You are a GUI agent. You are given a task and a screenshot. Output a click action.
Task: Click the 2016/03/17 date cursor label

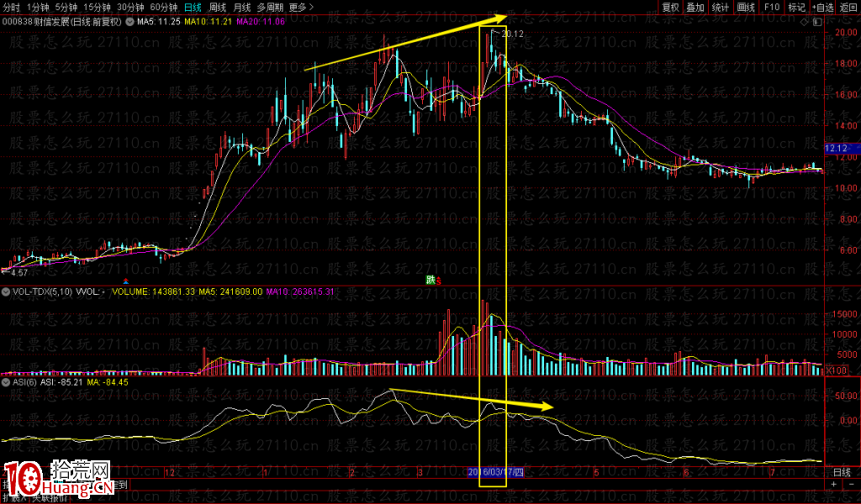point(496,472)
